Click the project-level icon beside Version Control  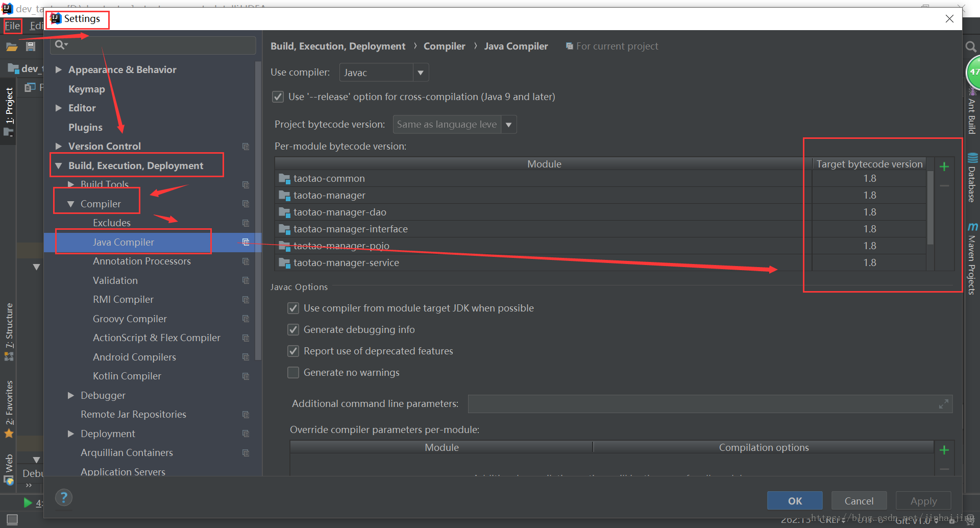point(246,147)
